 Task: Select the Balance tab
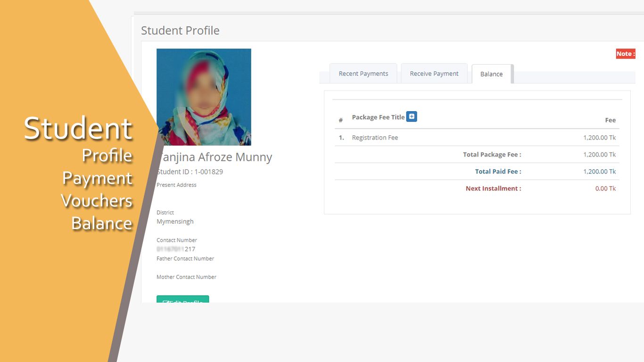pyautogui.click(x=491, y=74)
